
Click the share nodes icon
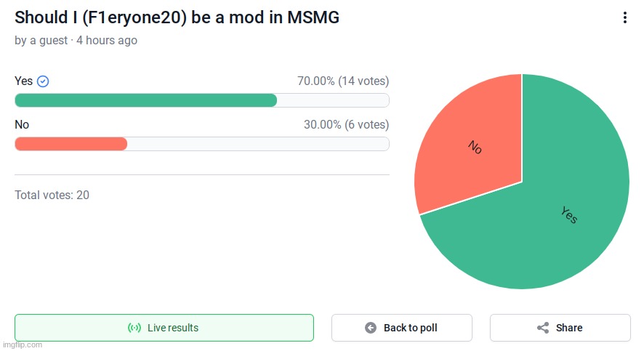point(543,328)
